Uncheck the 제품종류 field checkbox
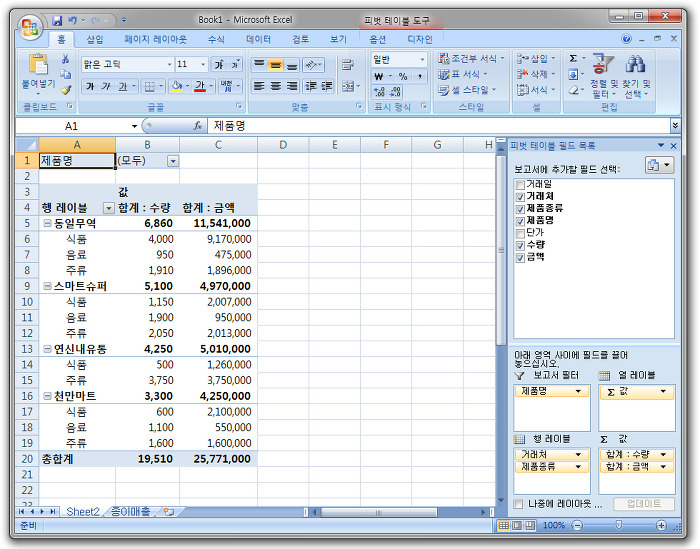The width and height of the screenshot is (700, 549). (520, 209)
